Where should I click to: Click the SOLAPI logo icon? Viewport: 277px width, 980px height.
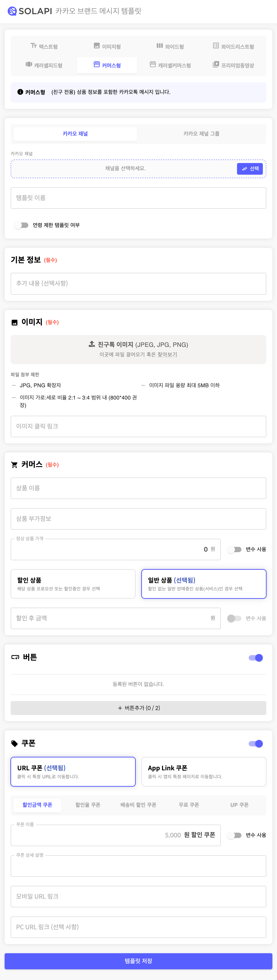point(12,11)
